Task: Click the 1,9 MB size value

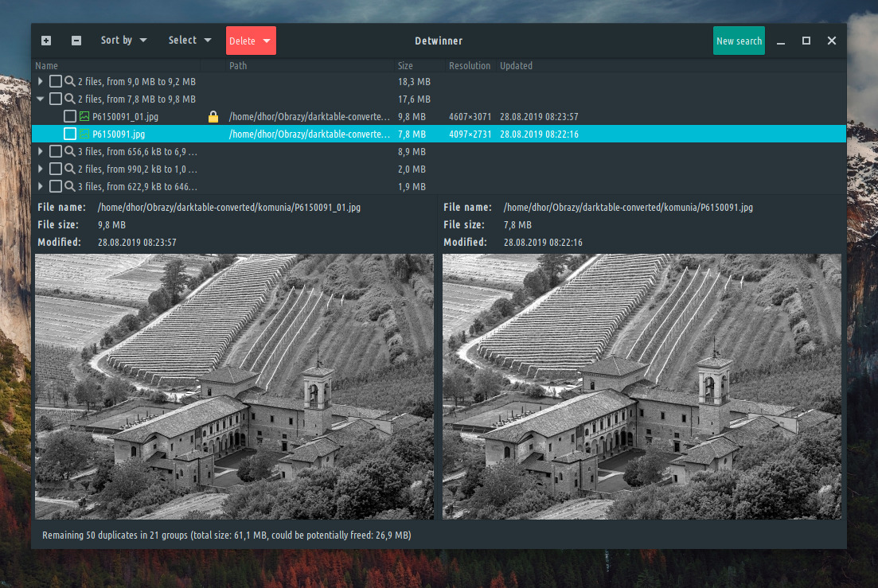Action: [412, 186]
